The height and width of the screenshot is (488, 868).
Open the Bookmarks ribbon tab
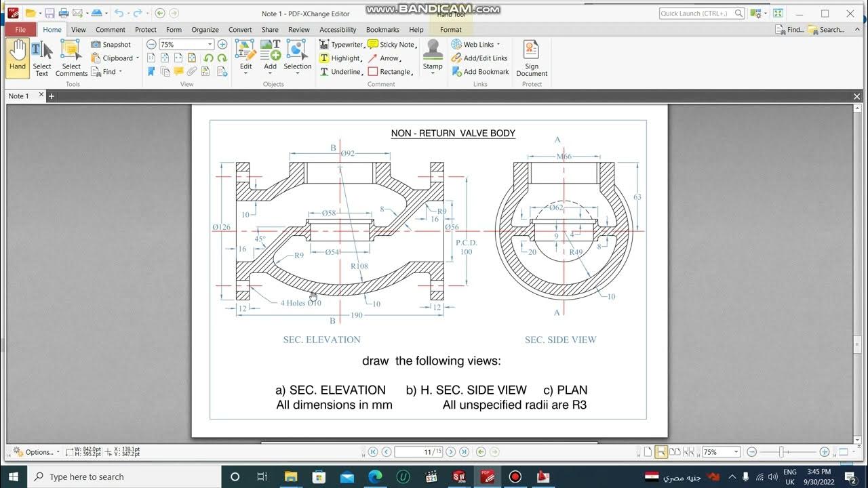click(x=382, y=30)
